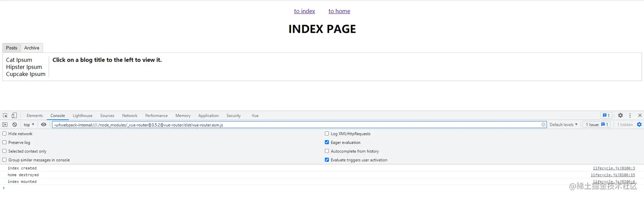Click the INDEX PAGE heading
The width and height of the screenshot is (644, 197).
[x=322, y=29]
